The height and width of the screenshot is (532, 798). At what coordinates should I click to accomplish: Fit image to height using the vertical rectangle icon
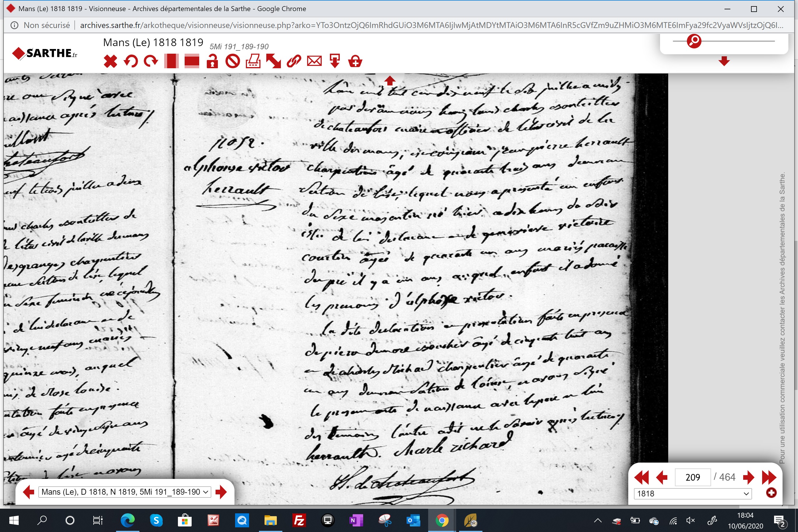[171, 62]
